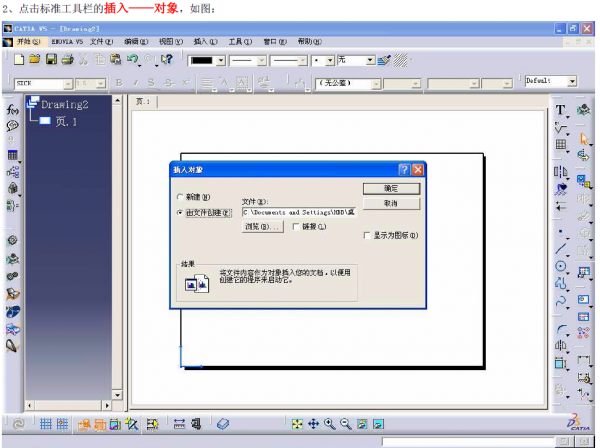Switch to the 页.1 sheet tab
This screenshot has width=600, height=448.
point(143,102)
